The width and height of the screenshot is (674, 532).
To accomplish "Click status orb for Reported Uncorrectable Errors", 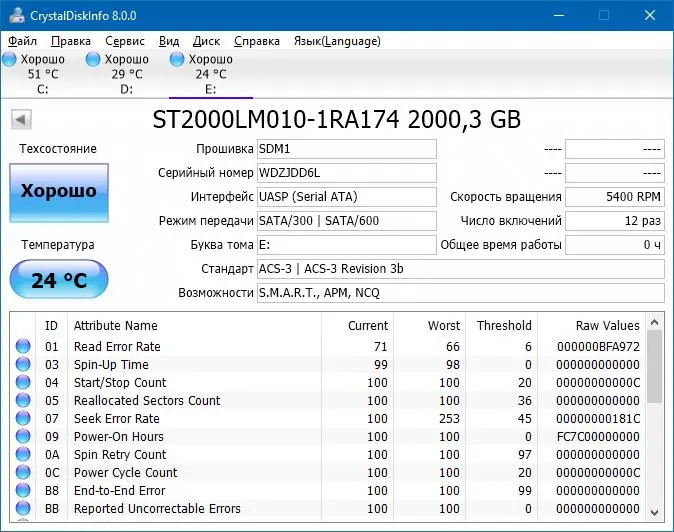I will 23,508.
